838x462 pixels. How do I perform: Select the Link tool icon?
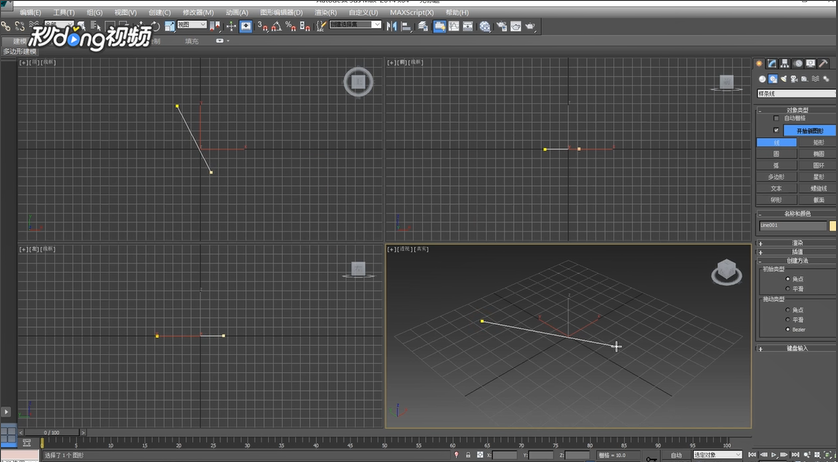[6, 26]
